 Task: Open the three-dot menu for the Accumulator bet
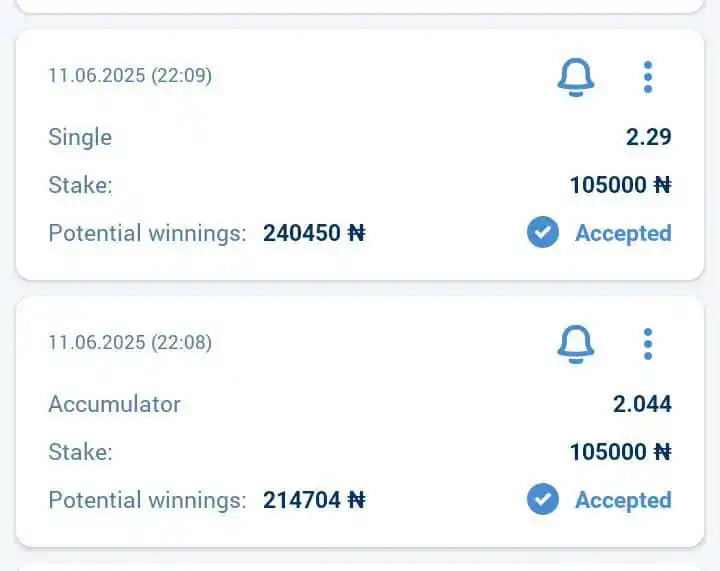(x=648, y=344)
